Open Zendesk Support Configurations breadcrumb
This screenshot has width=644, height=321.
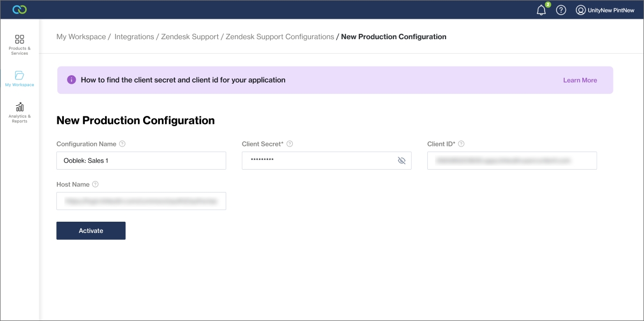click(x=279, y=37)
